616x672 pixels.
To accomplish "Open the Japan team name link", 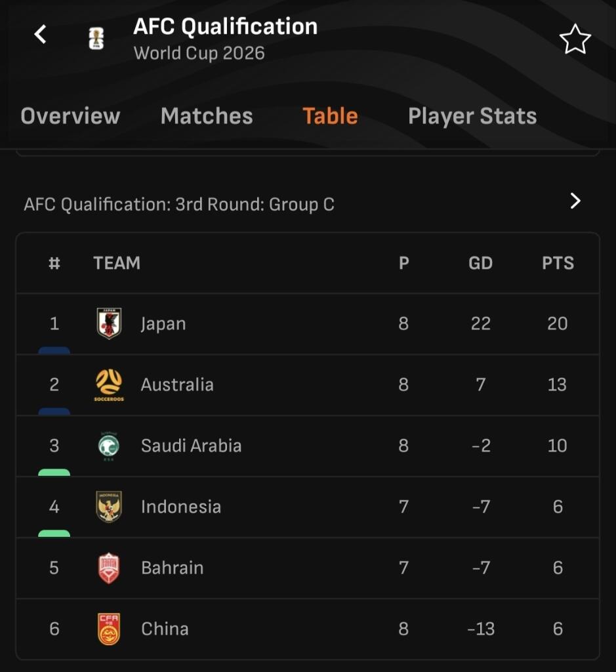I will tap(163, 324).
